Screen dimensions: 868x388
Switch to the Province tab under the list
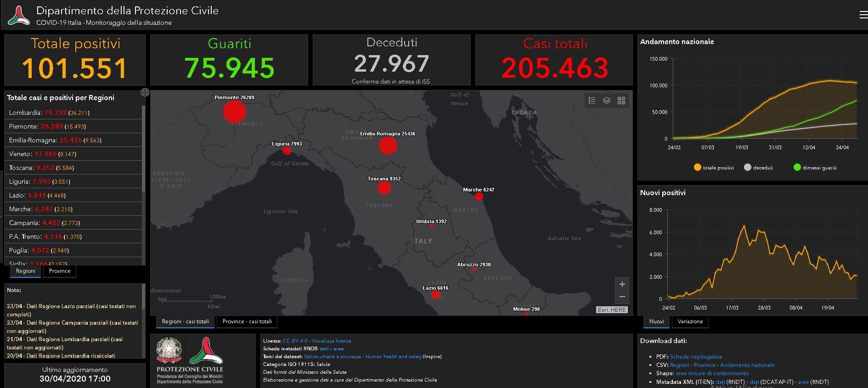point(60,271)
